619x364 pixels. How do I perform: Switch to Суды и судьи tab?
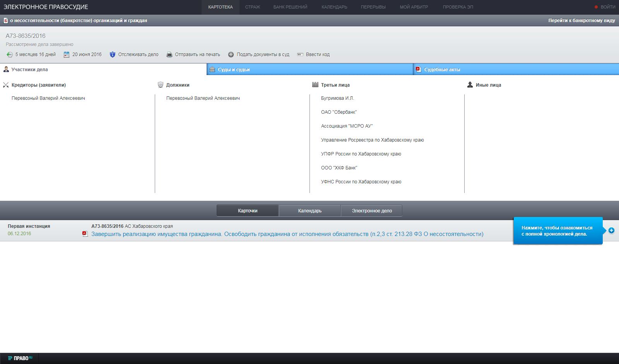[309, 70]
